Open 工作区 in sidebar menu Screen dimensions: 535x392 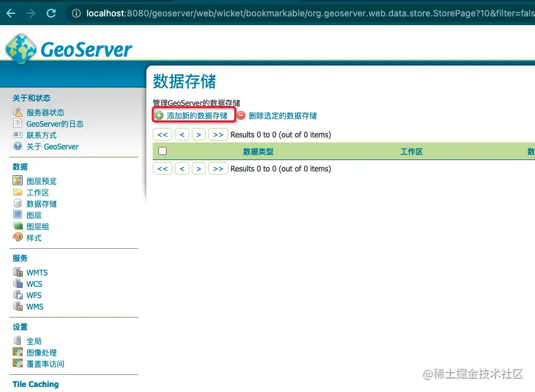click(x=38, y=193)
